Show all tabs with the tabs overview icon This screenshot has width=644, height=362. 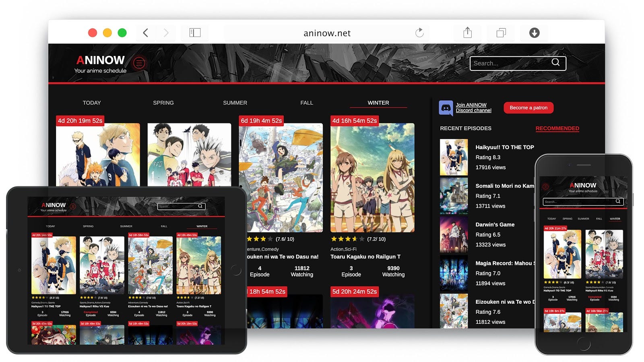point(501,33)
